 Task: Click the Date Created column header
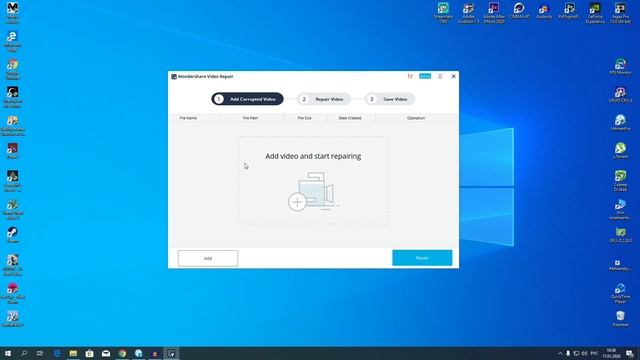point(350,118)
